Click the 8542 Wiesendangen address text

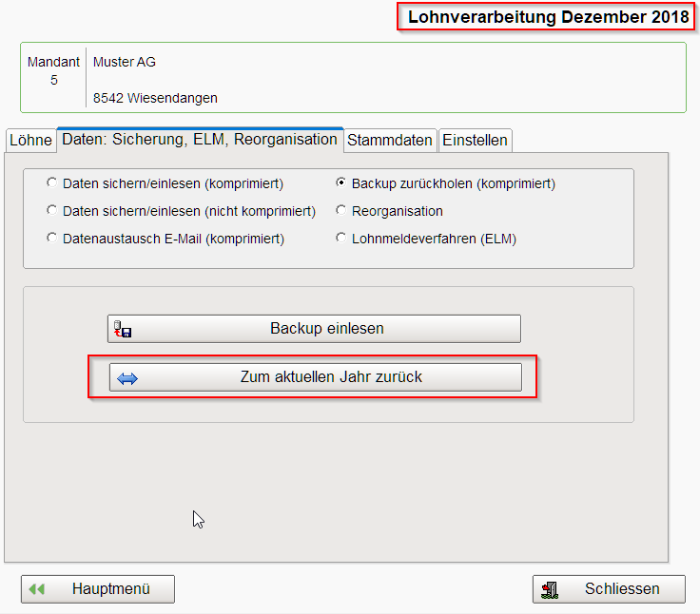click(x=155, y=98)
